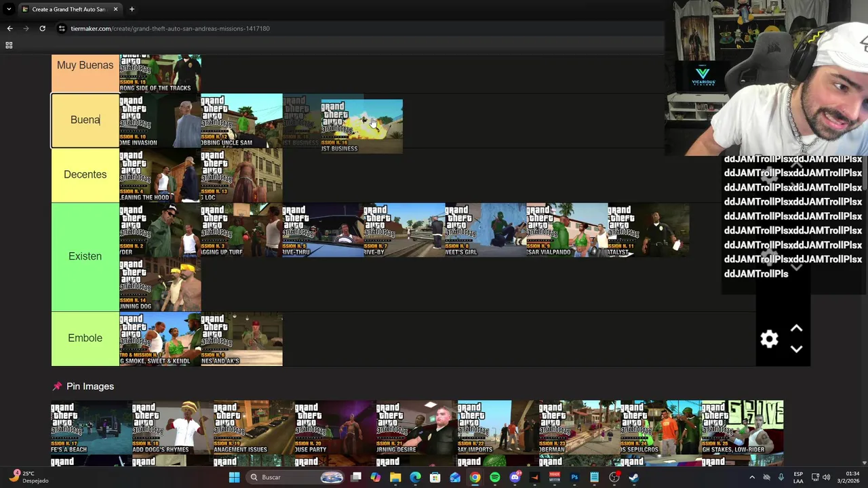Pick Madd Dogg's Rhymes from image pool
Image resolution: width=868 pixels, height=488 pixels.
(173, 428)
